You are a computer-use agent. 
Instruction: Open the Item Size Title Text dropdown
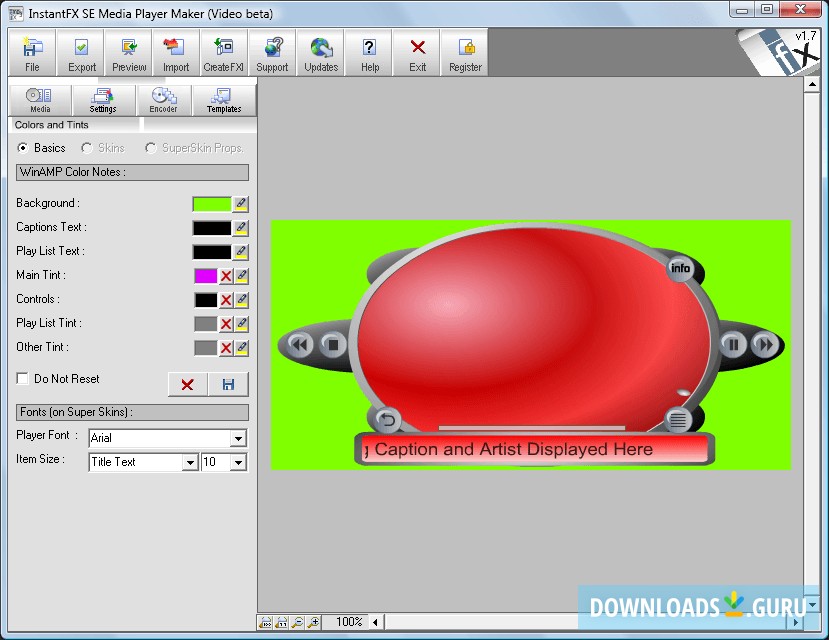coord(190,463)
